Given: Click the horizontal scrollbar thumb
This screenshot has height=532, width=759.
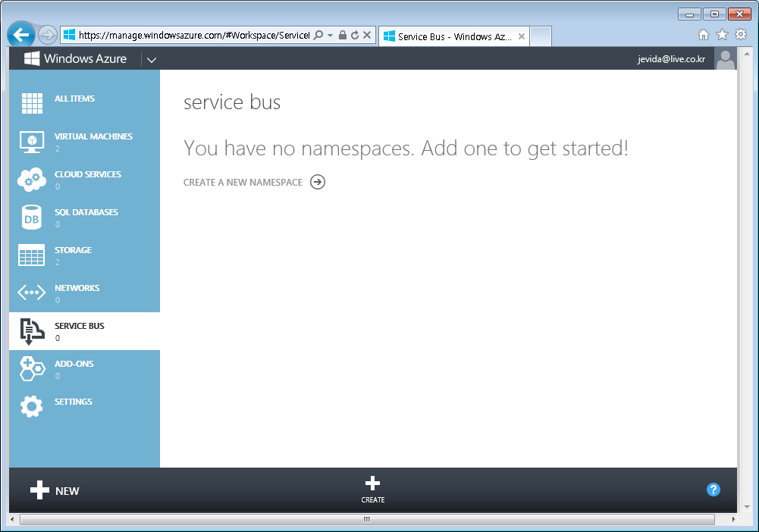Looking at the screenshot, I should 367,519.
